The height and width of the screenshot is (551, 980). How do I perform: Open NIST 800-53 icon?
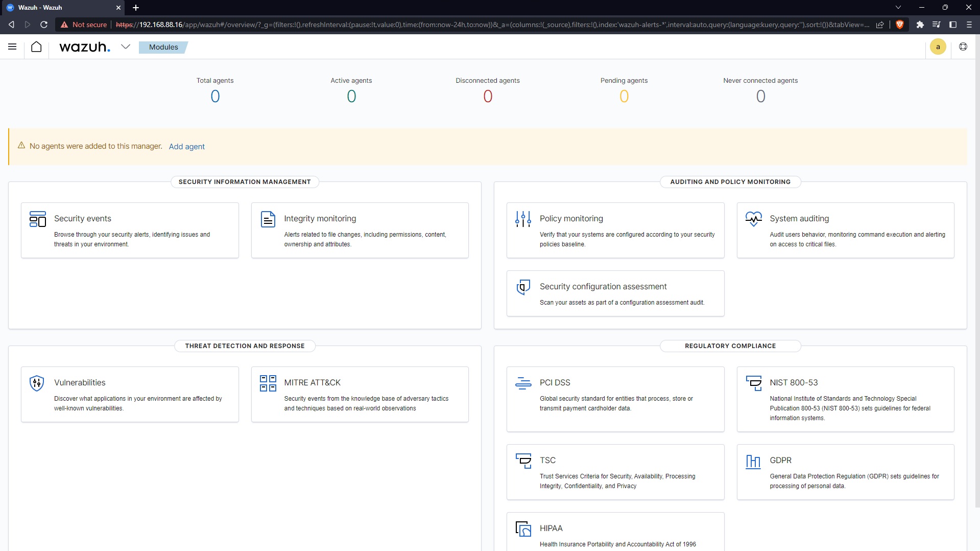[x=753, y=383]
